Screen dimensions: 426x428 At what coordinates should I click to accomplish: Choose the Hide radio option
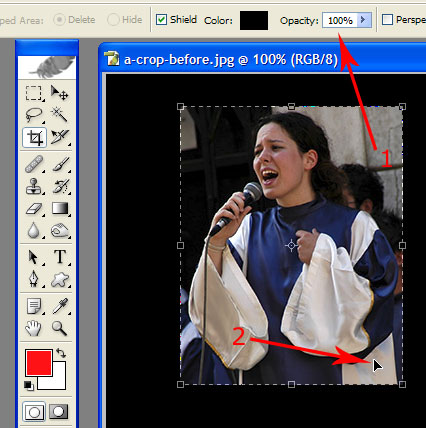(113, 20)
